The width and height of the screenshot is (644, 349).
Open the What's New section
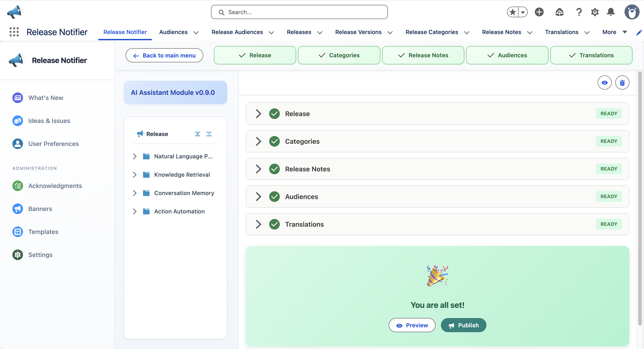(46, 98)
